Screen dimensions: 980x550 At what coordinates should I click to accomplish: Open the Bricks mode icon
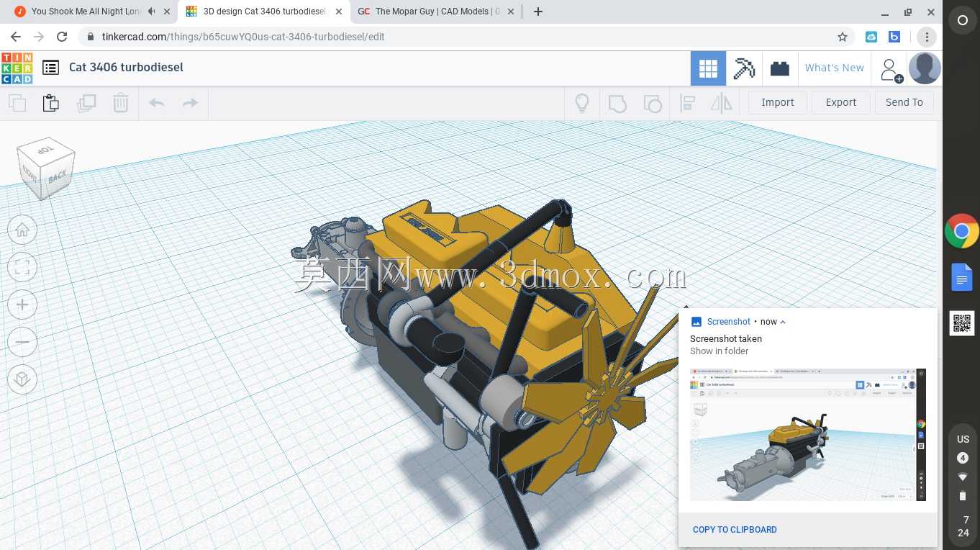[x=780, y=68]
